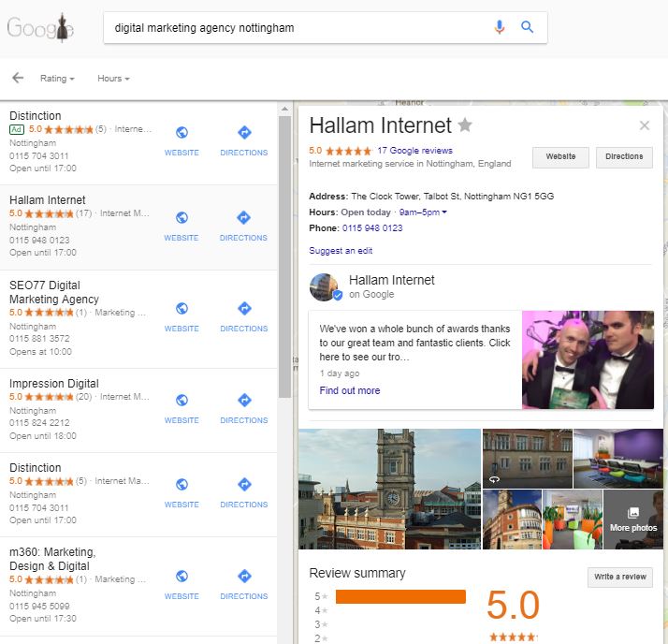668x644 pixels.
Task: Open 17 Google reviews link
Action: click(415, 151)
